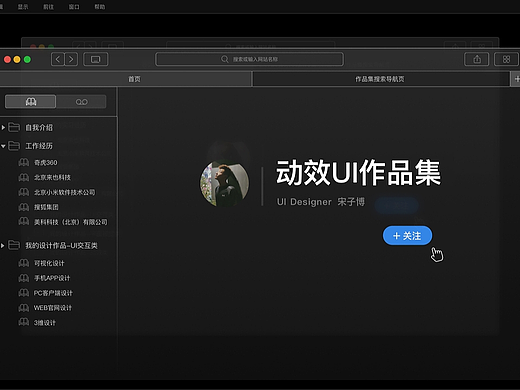The width and height of the screenshot is (520, 390).
Task: Click the book icon next to 手机APP设计
Action: tap(24, 278)
